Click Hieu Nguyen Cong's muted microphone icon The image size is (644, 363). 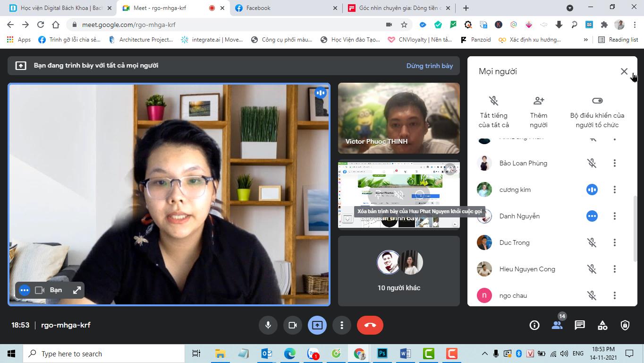(x=592, y=269)
